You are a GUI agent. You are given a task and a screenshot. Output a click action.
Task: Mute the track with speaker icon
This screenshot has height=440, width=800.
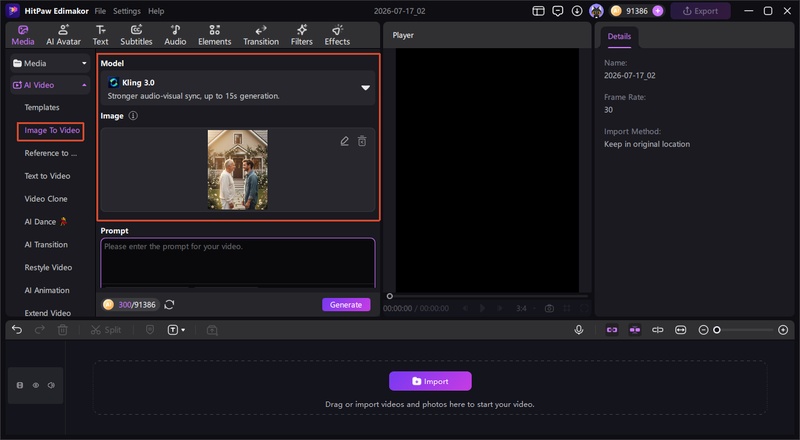point(51,385)
